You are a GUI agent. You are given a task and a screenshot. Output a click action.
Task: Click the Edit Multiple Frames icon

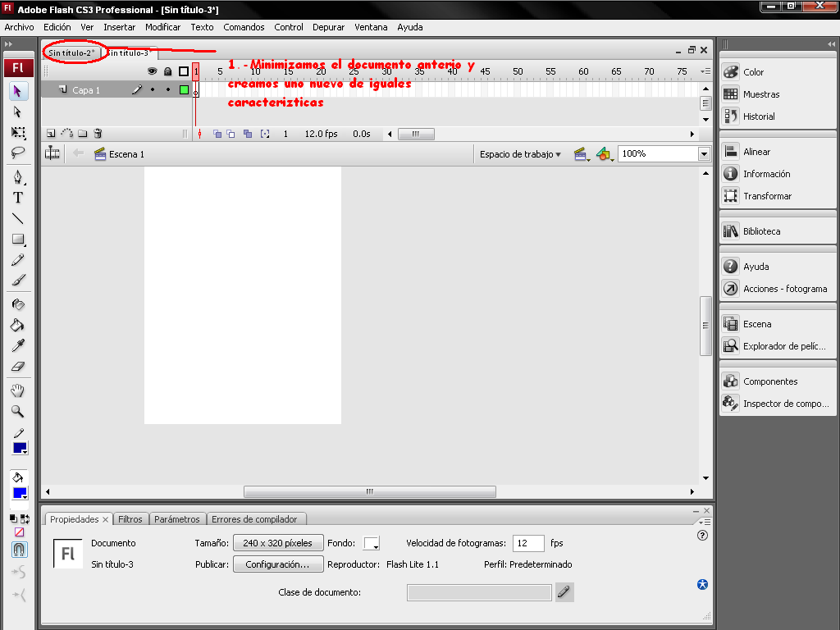(x=248, y=134)
